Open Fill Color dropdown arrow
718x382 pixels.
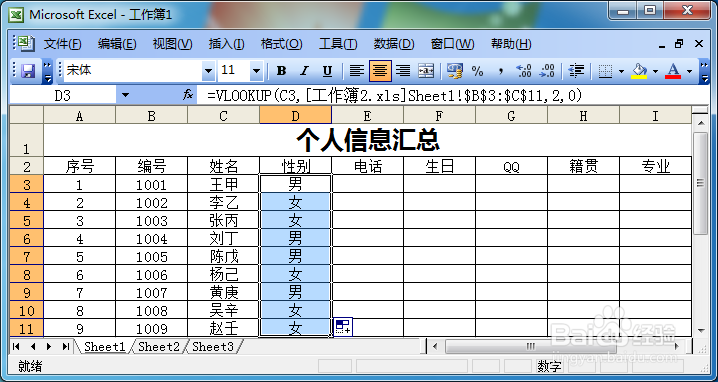pos(655,71)
